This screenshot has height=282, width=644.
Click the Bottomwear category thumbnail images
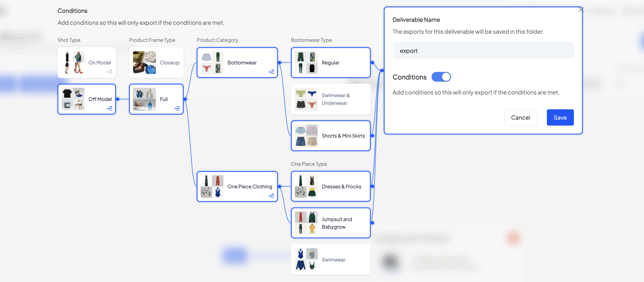pyautogui.click(x=212, y=63)
